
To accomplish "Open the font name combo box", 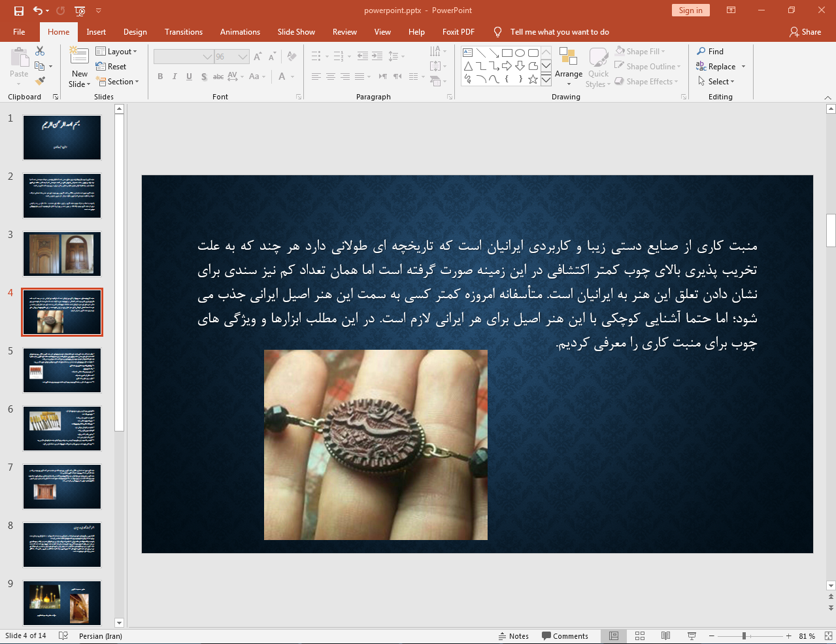I will [x=184, y=57].
